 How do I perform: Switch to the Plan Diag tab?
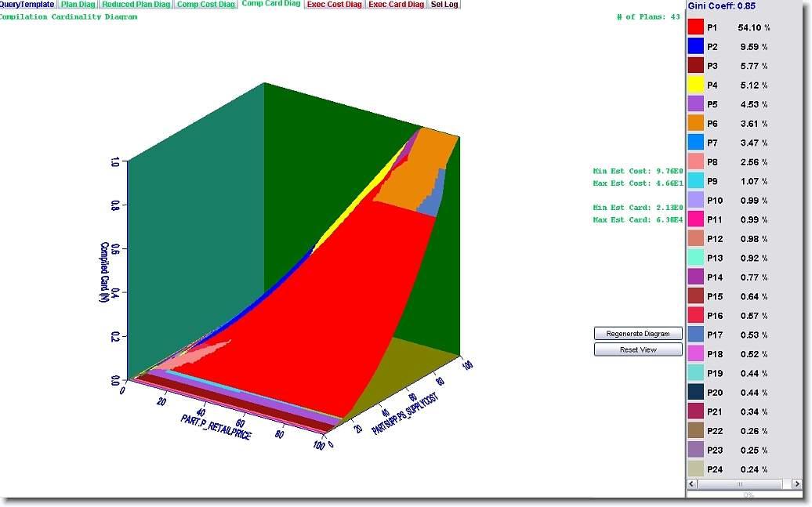(x=78, y=5)
